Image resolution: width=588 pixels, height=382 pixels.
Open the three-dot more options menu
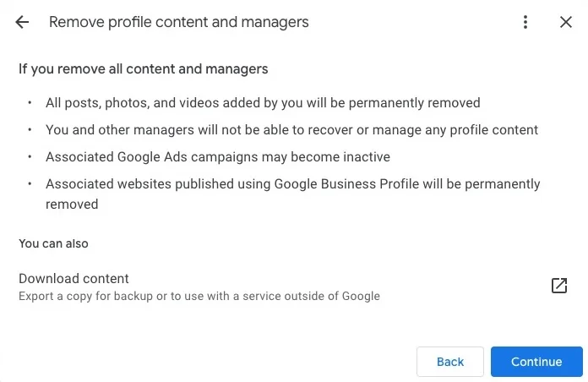tap(525, 22)
